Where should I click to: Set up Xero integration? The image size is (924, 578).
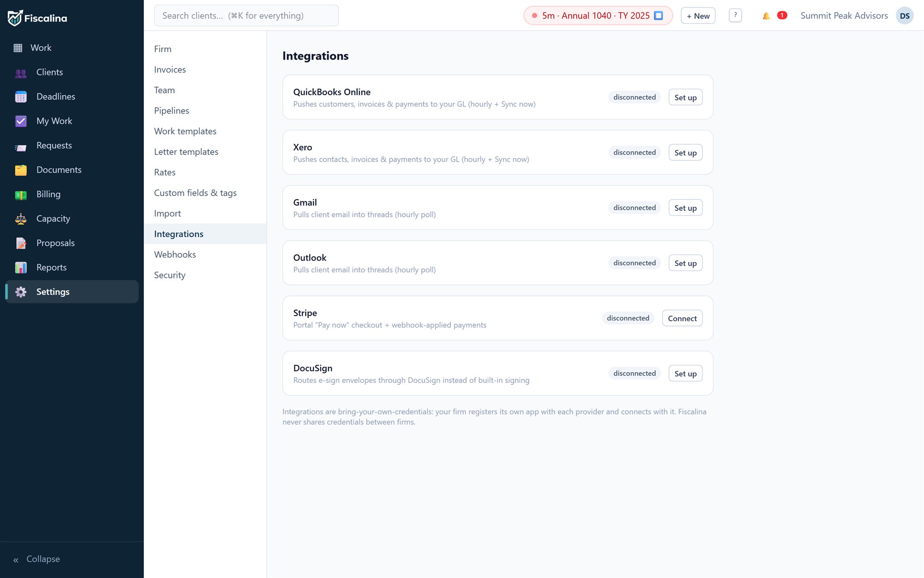pos(685,153)
